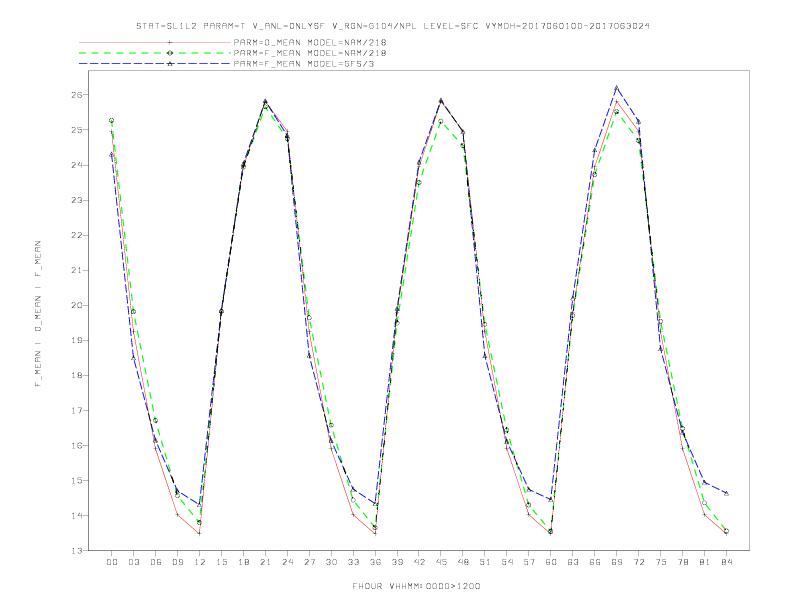The height and width of the screenshot is (612, 792).
Task: Click y-axis tick label 23
Action: point(77,200)
